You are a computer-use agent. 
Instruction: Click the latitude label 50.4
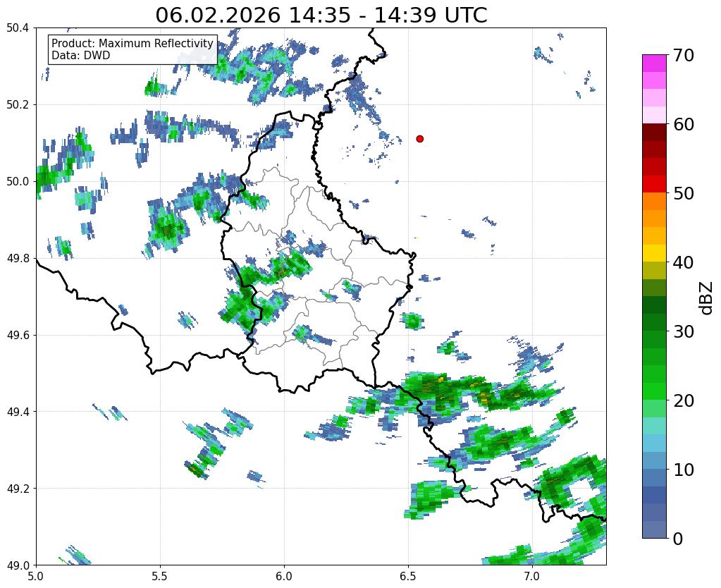click(18, 27)
